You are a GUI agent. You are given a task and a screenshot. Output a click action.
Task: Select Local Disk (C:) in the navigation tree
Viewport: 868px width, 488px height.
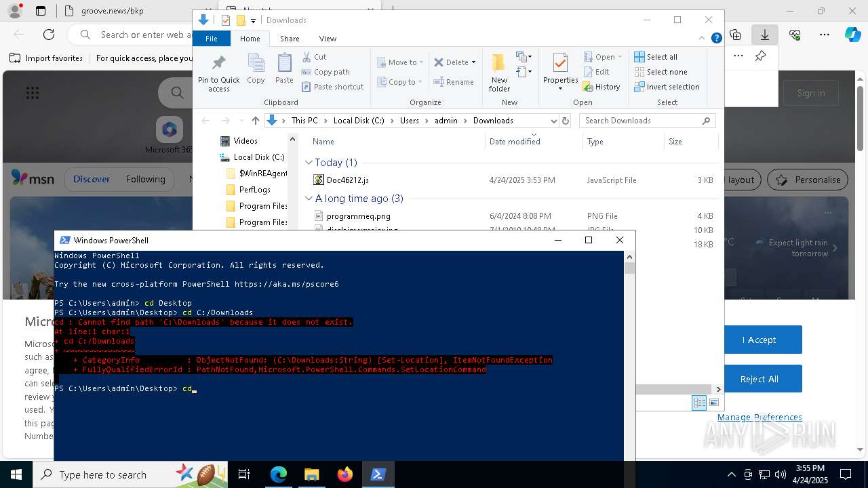pyautogui.click(x=252, y=157)
